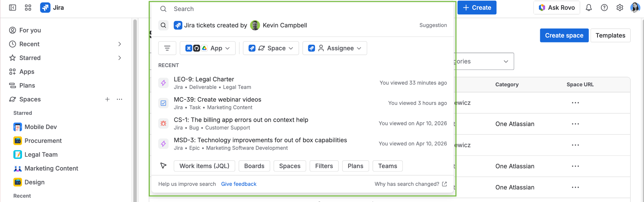Open the Assignee filter dropdown
The height and width of the screenshot is (202, 644).
click(335, 48)
